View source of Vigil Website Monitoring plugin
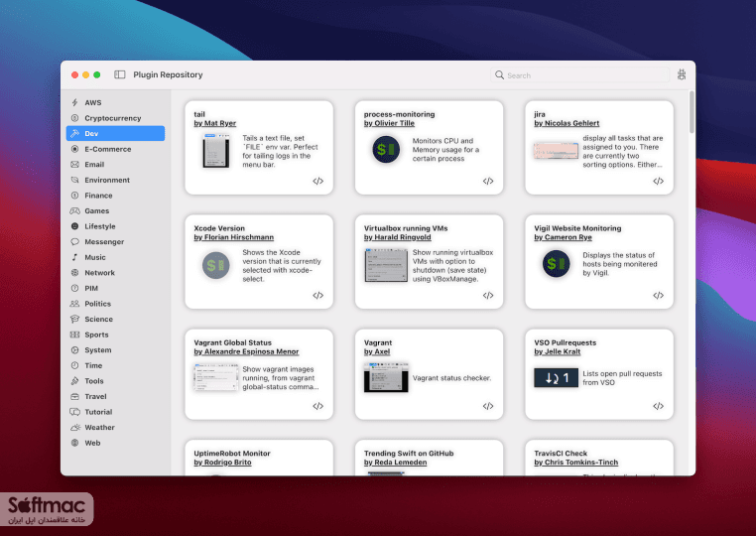Image resolution: width=756 pixels, height=536 pixels. 658,295
